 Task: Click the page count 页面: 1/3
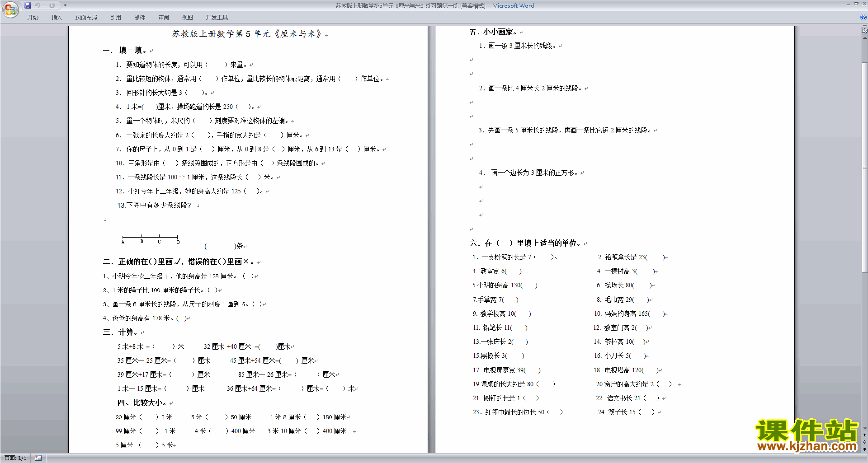pos(15,458)
